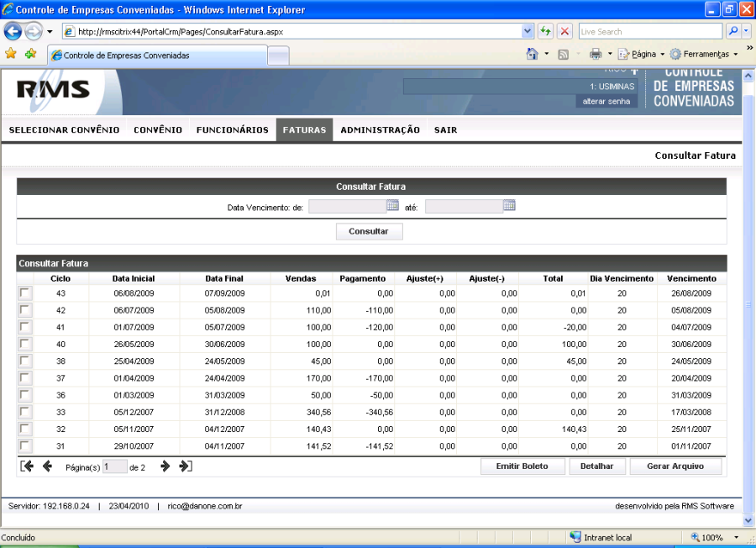756x548 pixels.
Task: Jump to the last results page
Action: pyautogui.click(x=186, y=466)
